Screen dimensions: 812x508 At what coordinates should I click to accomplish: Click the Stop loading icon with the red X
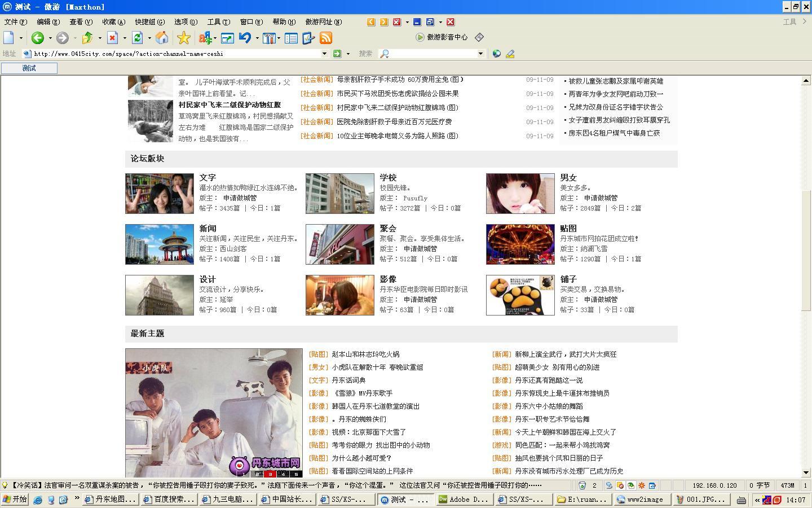pyautogui.click(x=112, y=38)
